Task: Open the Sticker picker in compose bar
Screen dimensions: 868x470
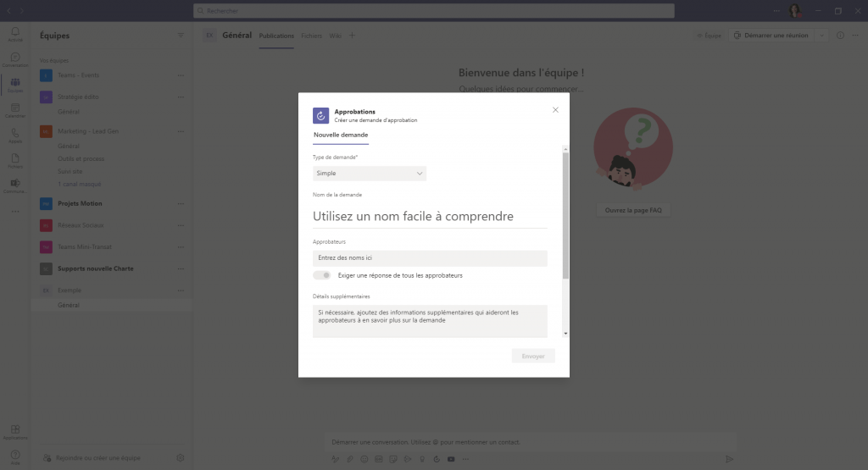Action: click(x=393, y=459)
